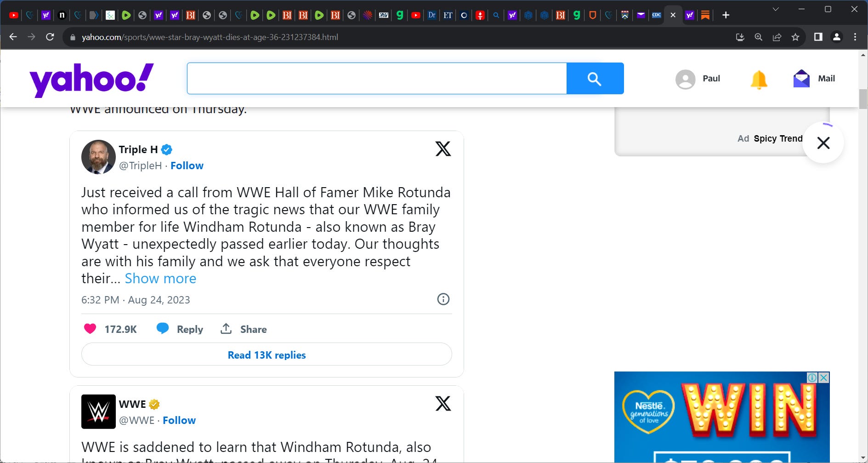
Task: Switch to the ET tab
Action: tap(448, 15)
